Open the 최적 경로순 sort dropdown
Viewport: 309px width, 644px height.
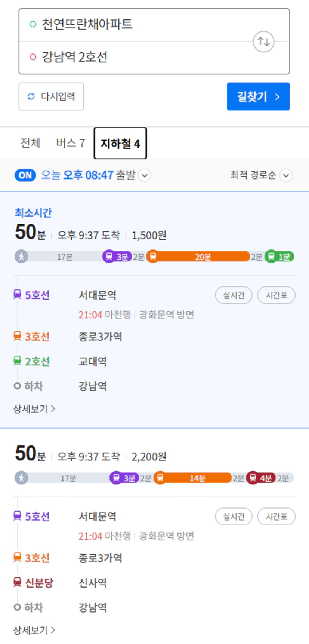[x=286, y=175]
